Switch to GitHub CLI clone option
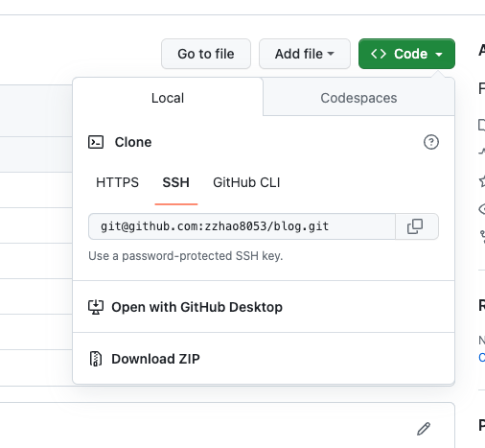The height and width of the screenshot is (448, 485). 246,182
